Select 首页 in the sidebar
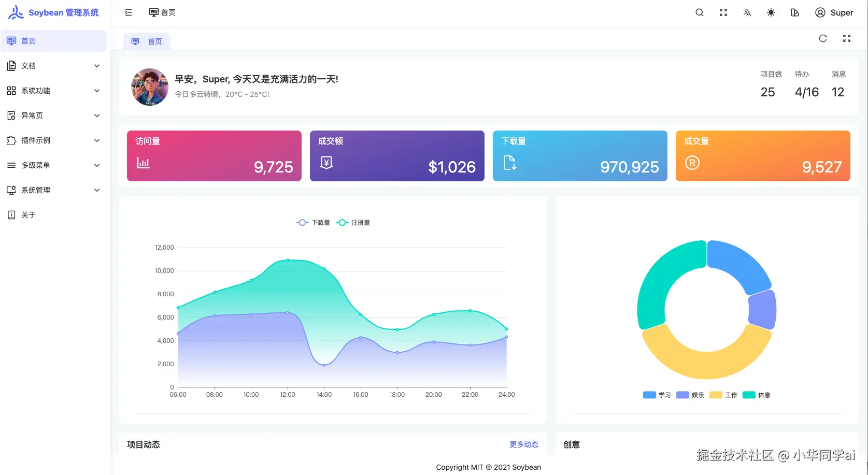This screenshot has height=475, width=868. click(x=53, y=41)
